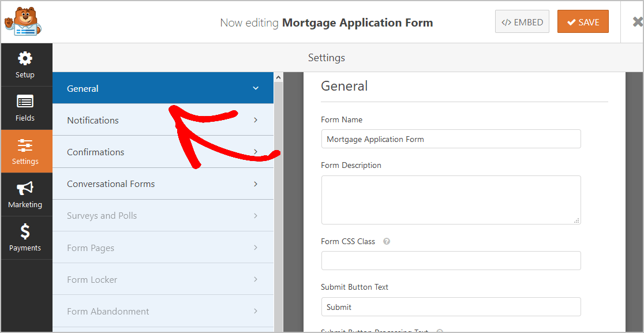Expand the Surveys and Polls chevron

pyautogui.click(x=256, y=216)
